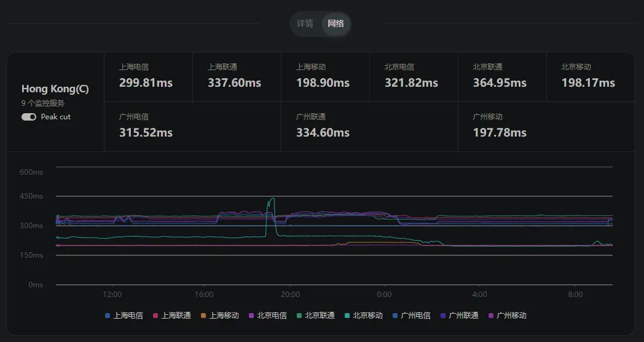Click the 广州移动 197.78ms card

point(546,127)
